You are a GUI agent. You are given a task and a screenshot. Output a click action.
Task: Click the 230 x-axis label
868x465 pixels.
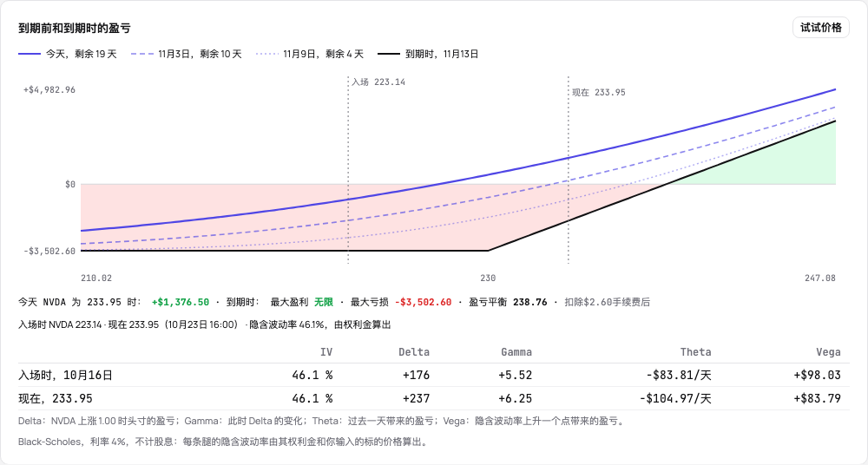pos(488,278)
